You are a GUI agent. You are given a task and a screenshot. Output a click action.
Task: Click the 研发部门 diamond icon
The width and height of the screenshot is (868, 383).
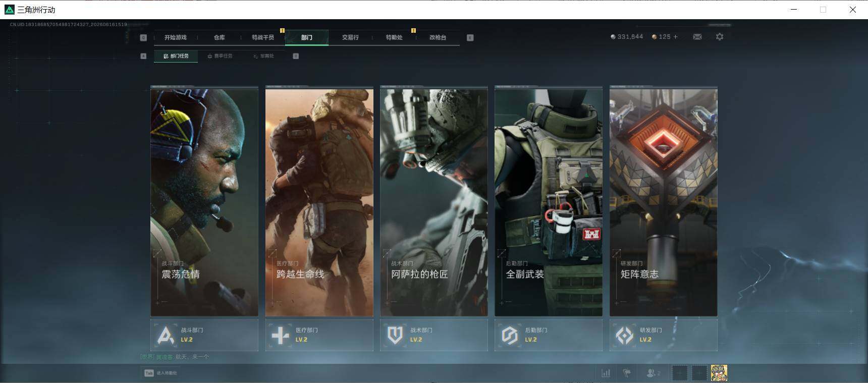624,335
